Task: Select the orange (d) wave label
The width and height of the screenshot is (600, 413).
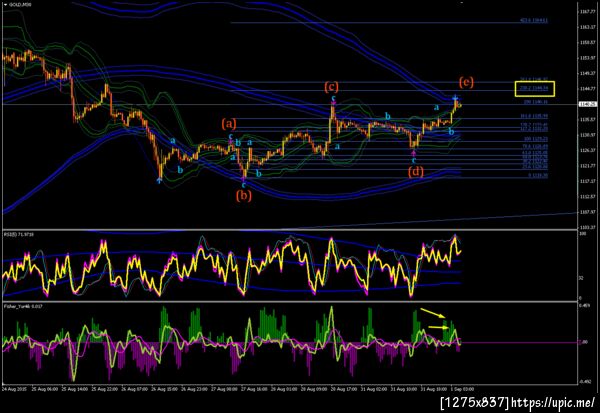Action: pyautogui.click(x=416, y=171)
